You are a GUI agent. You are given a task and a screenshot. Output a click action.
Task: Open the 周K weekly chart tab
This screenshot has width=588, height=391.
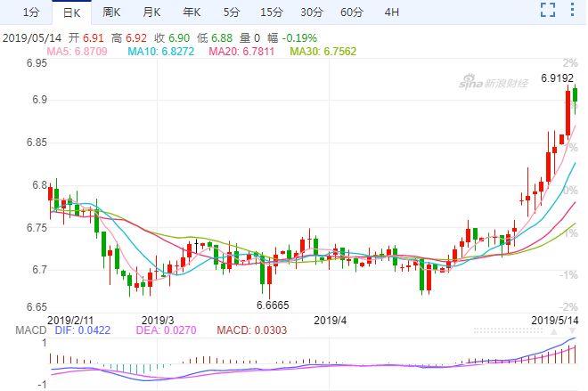point(111,12)
